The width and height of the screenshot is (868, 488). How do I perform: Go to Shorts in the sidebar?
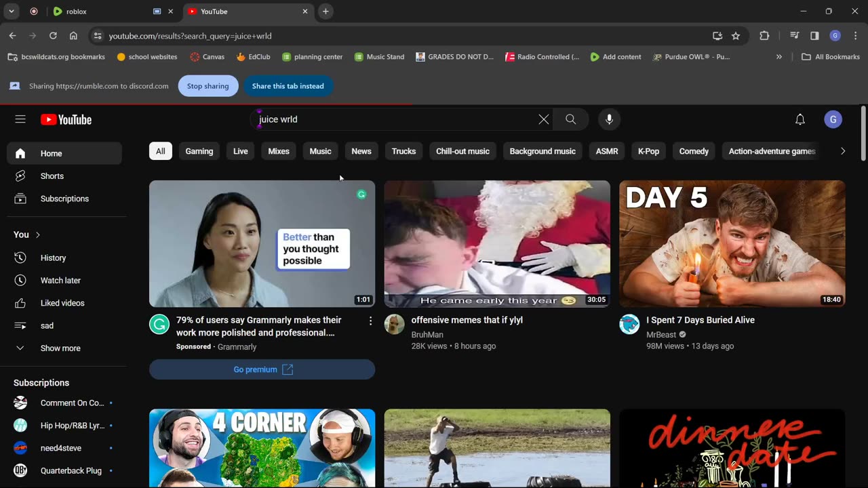[x=64, y=176]
